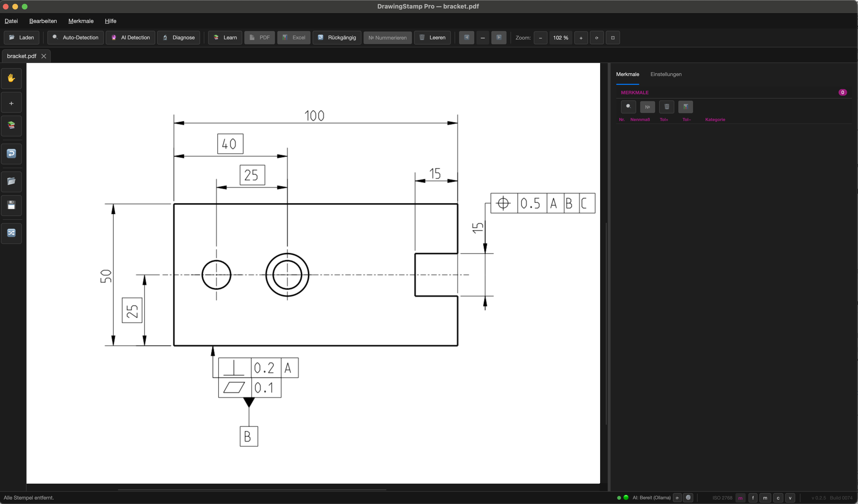Click the trash delete icon in Merkmale panel
The image size is (858, 504).
667,107
